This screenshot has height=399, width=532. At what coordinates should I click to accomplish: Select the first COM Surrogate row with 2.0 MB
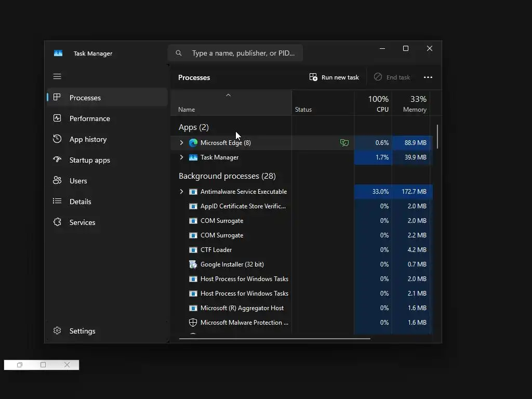pyautogui.click(x=302, y=221)
